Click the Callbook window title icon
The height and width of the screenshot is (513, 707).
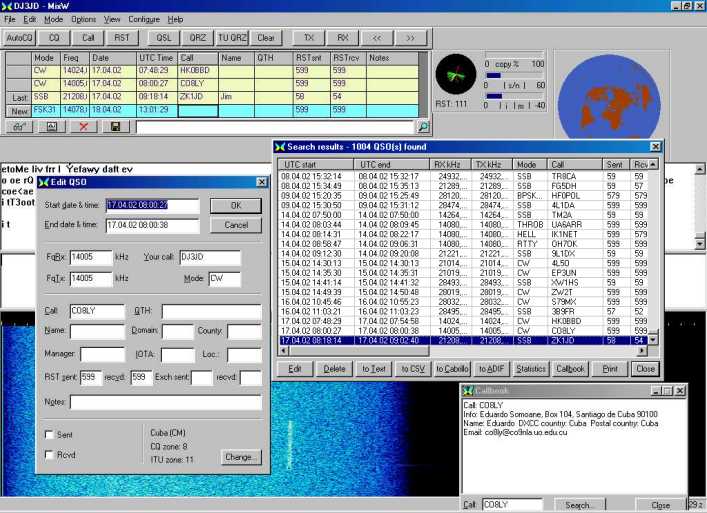[468, 390]
